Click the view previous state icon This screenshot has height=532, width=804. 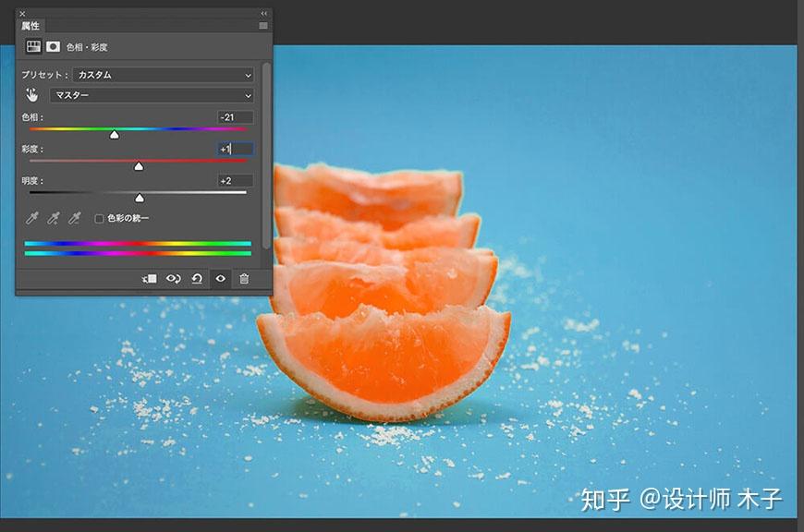click(174, 279)
